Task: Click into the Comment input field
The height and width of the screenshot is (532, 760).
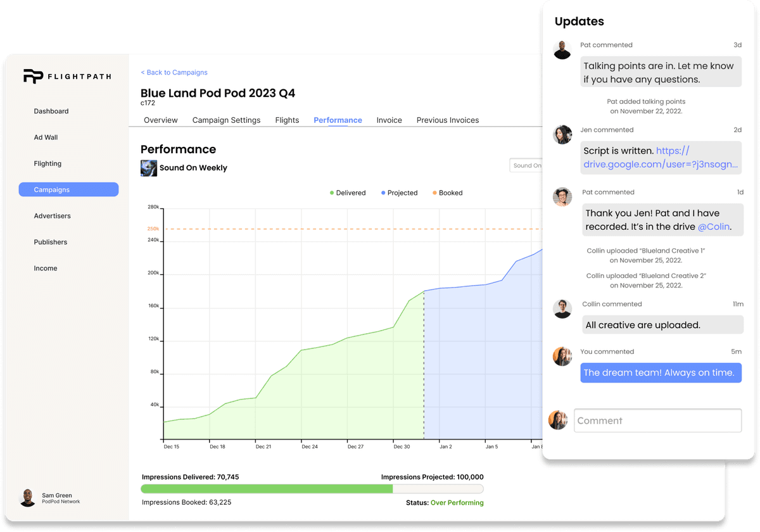Action: coord(657,421)
